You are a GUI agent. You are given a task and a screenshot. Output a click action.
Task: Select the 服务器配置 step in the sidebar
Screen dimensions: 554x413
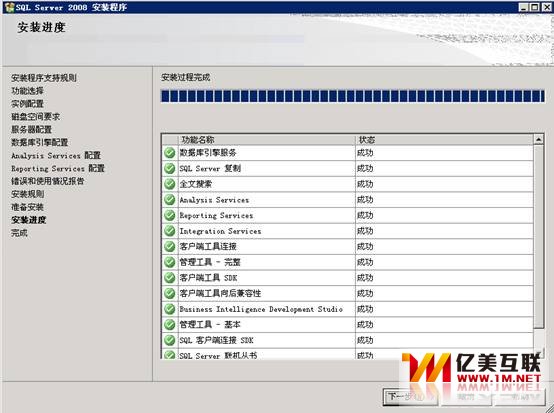tap(31, 130)
